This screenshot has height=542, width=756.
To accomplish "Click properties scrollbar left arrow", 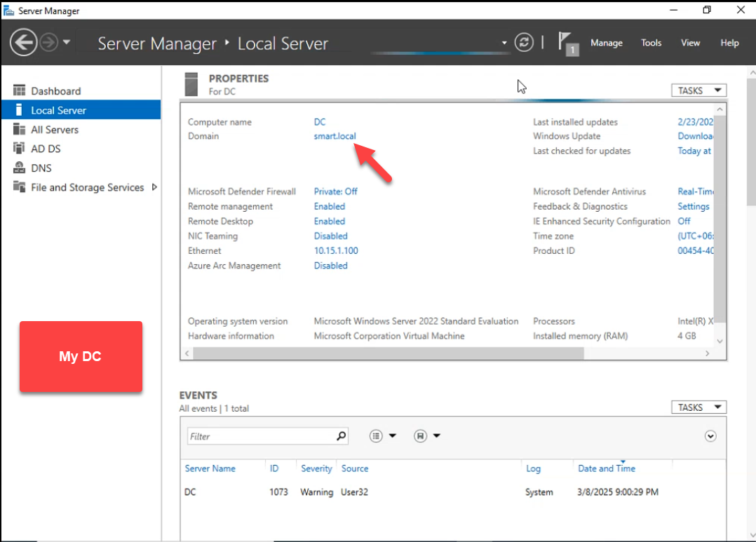I will pyautogui.click(x=187, y=353).
